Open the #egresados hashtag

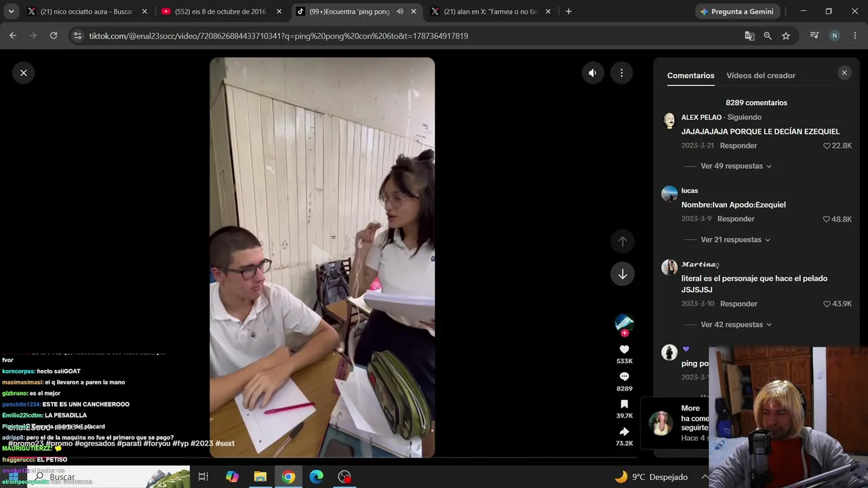[94, 443]
